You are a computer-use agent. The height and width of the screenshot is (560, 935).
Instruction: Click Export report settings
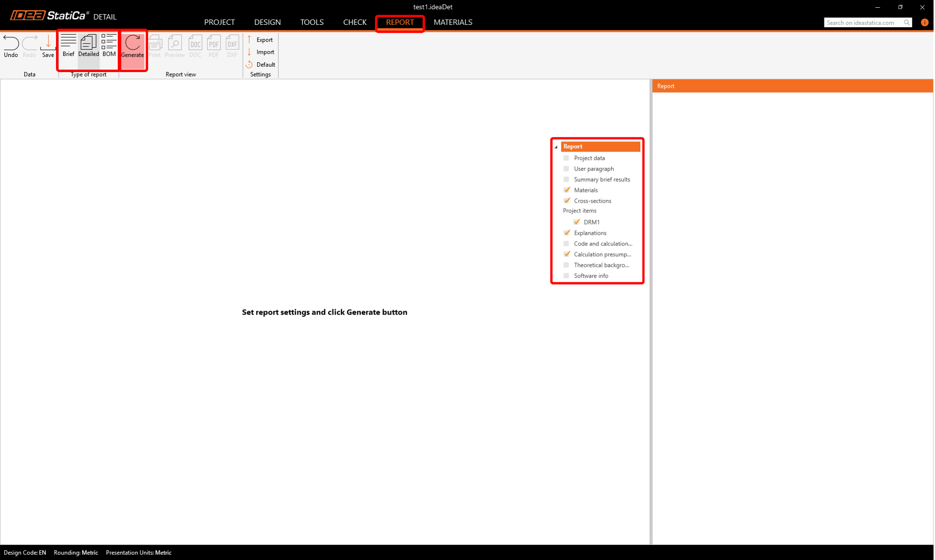point(261,40)
